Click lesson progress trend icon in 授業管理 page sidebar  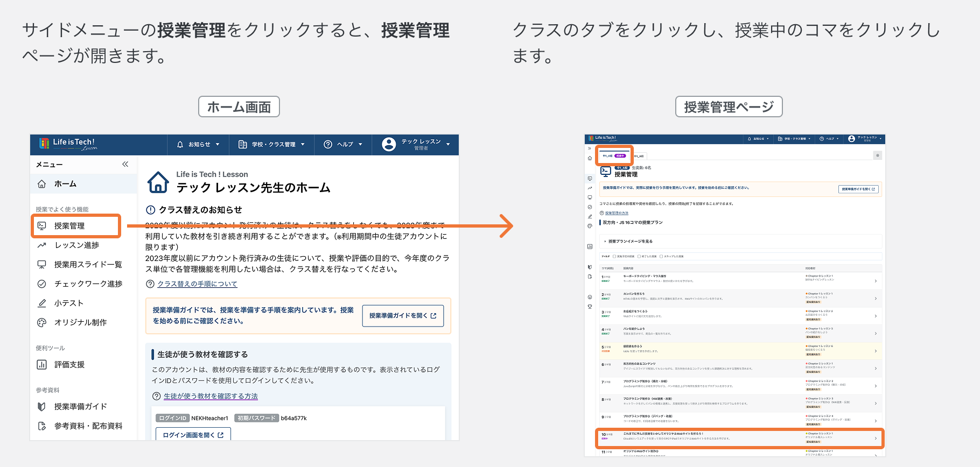coord(590,188)
